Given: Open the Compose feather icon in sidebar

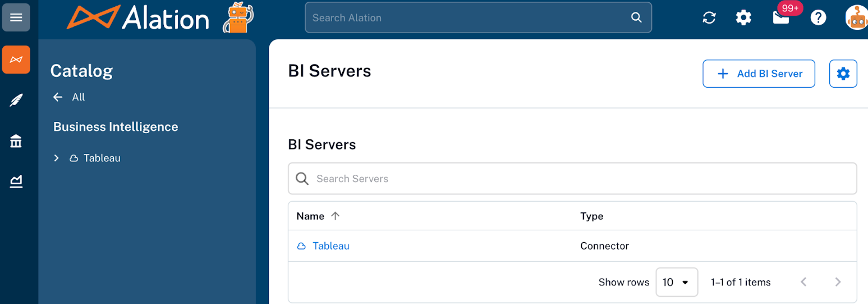Looking at the screenshot, I should click(16, 101).
